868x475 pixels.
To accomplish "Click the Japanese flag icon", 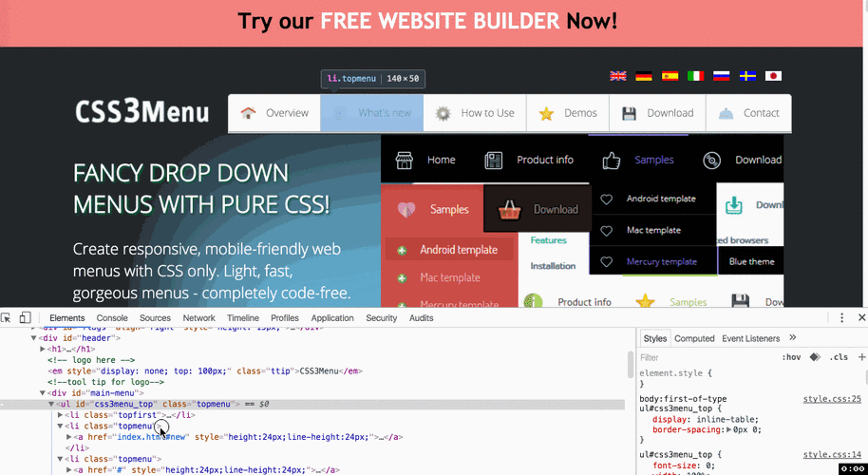I will pyautogui.click(x=773, y=76).
